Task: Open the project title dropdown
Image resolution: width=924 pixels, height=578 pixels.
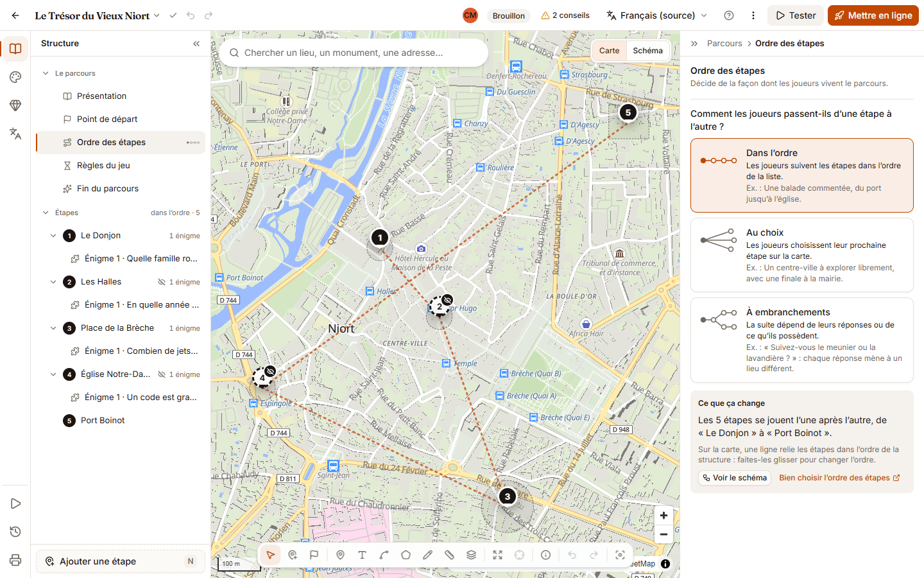Action: pyautogui.click(x=157, y=15)
